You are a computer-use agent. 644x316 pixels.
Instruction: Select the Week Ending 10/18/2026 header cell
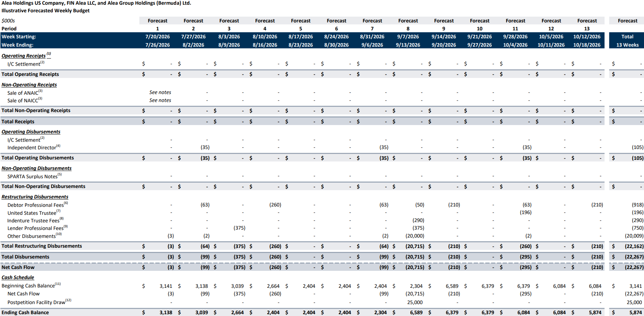coord(586,45)
